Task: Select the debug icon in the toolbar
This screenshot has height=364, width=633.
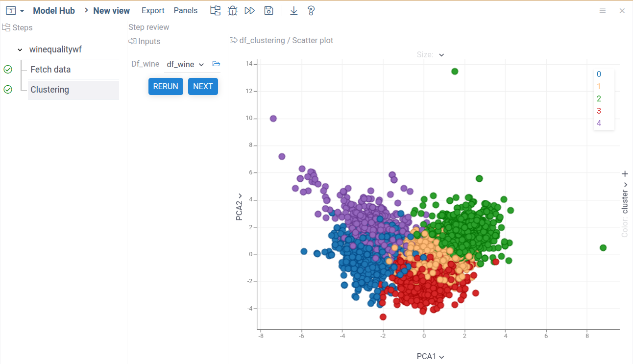Action: [232, 10]
